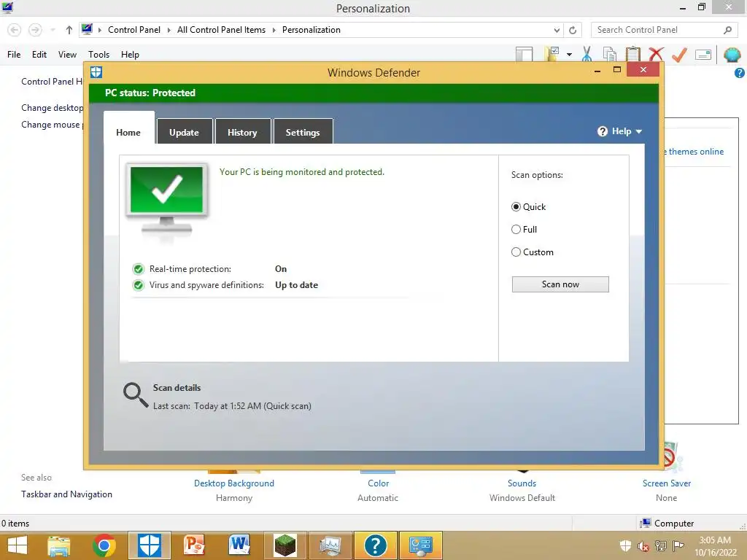
Task: Click the Control Panel breadcrumb
Action: coord(134,29)
